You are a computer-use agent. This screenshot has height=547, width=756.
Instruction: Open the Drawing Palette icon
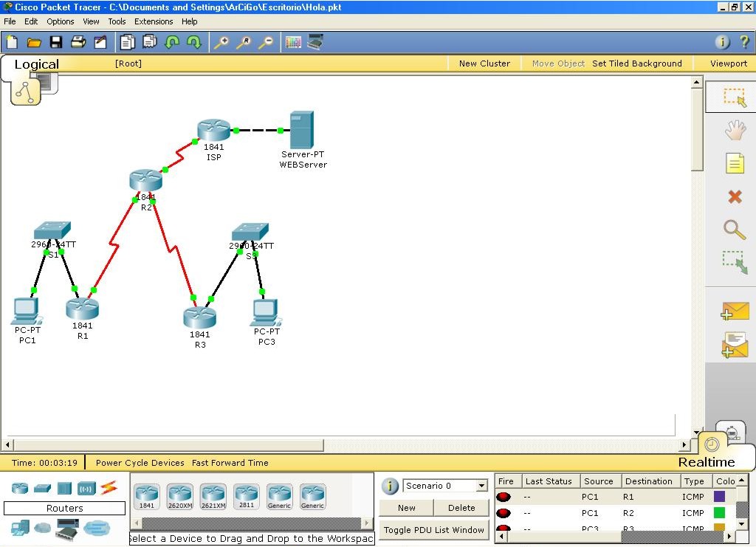(x=293, y=42)
